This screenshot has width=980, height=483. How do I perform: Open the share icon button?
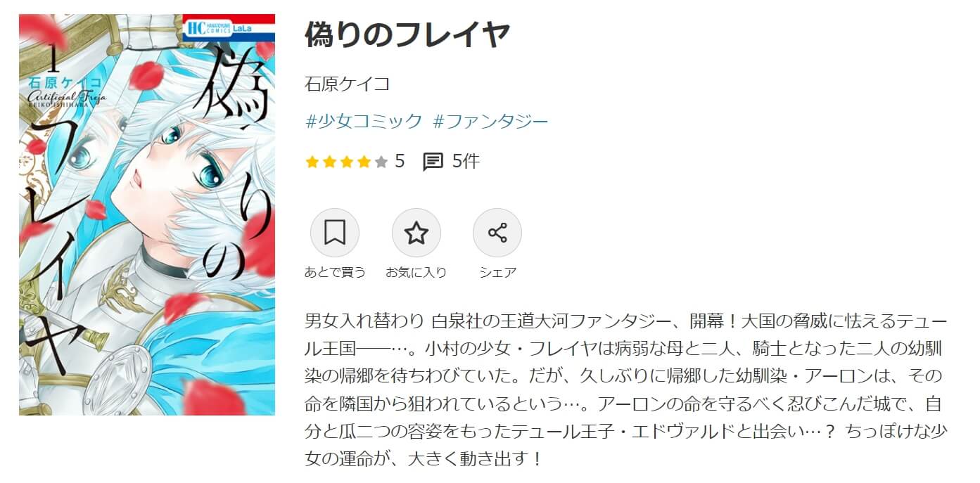pos(497,233)
